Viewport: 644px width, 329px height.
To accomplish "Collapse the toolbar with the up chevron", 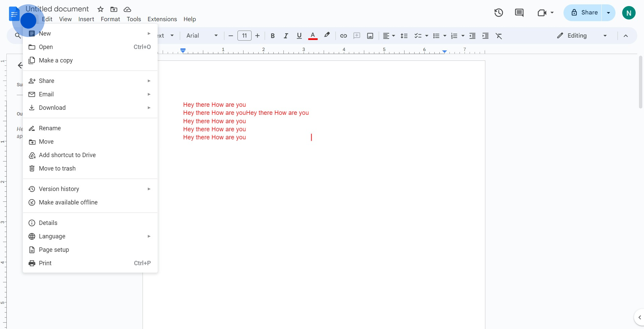I will (626, 36).
